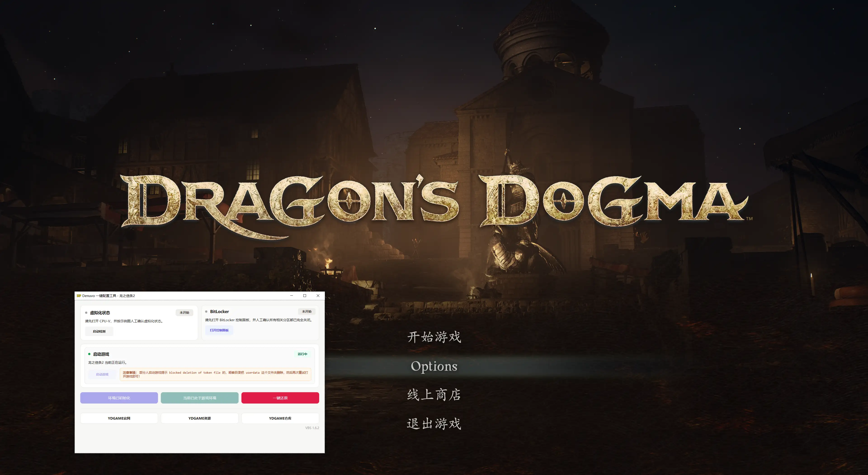Screen dimensions: 868x475
Task: Click the gray status dot beside BitLocker
Action: pyautogui.click(x=206, y=311)
